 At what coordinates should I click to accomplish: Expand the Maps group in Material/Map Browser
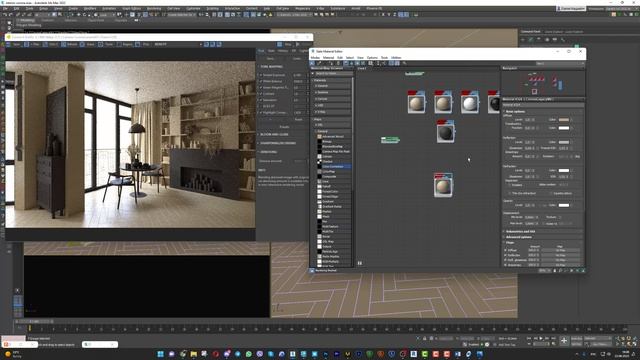pyautogui.click(x=331, y=119)
